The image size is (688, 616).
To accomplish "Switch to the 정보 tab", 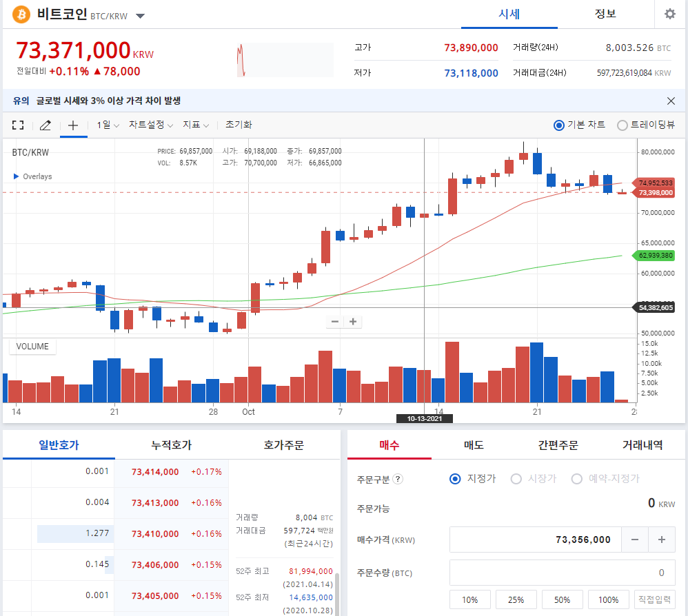I will (605, 14).
